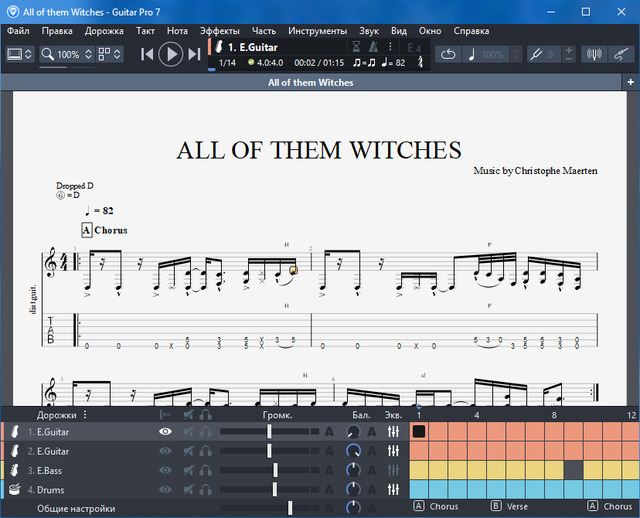Screen dimensions: 640x518
Task: Click the Общие настройки master row
Action: pyautogui.click(x=75, y=508)
